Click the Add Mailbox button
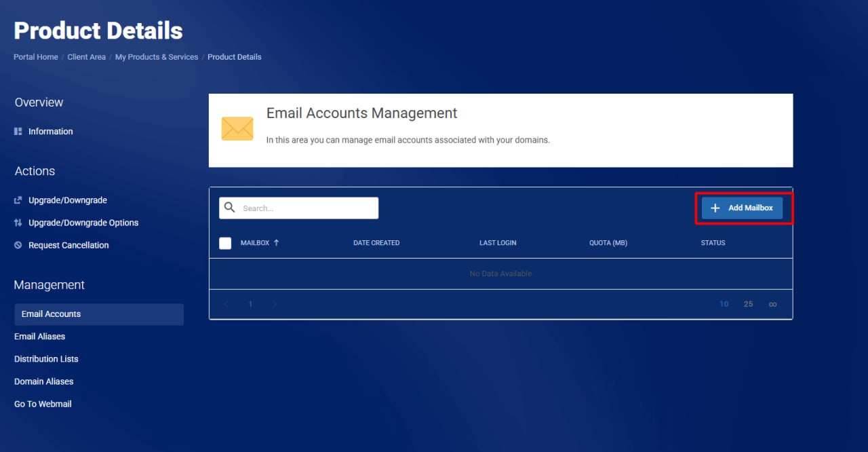Screen dimensions: 868x452 [x=742, y=208]
